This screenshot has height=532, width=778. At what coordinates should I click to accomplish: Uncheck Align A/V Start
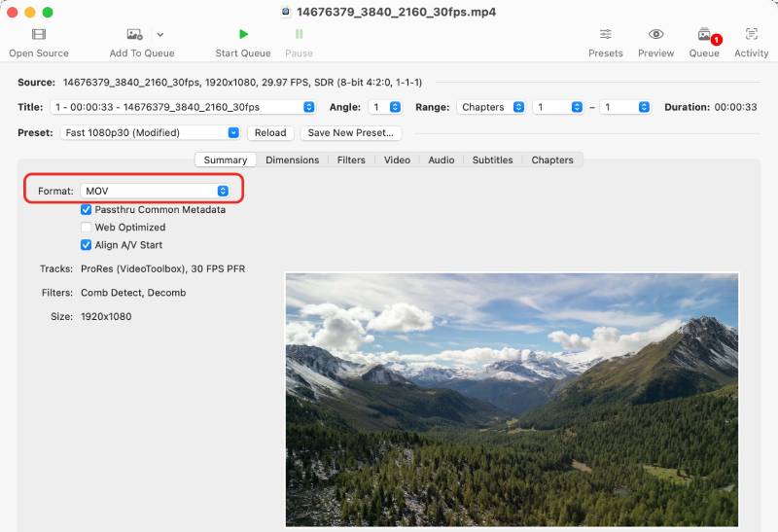pyautogui.click(x=86, y=245)
